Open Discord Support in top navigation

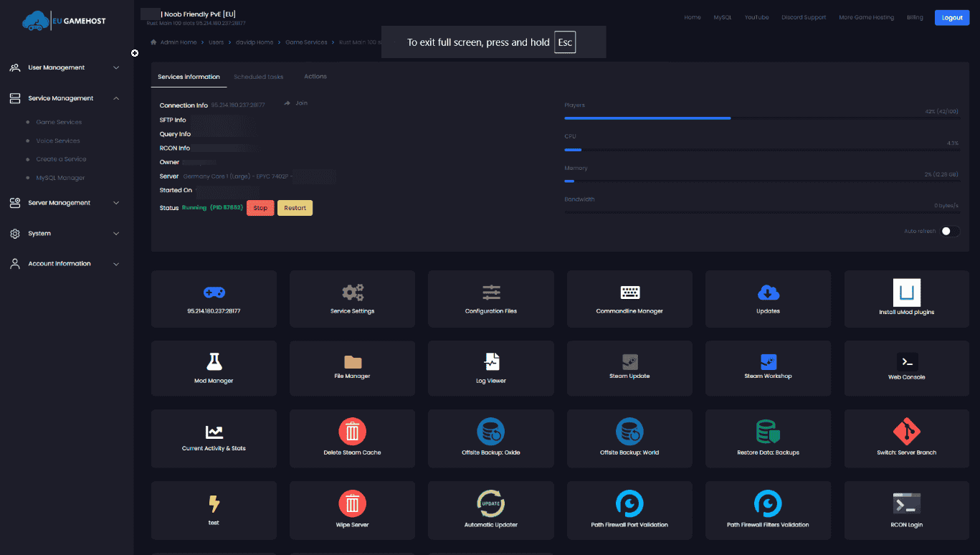tap(804, 17)
